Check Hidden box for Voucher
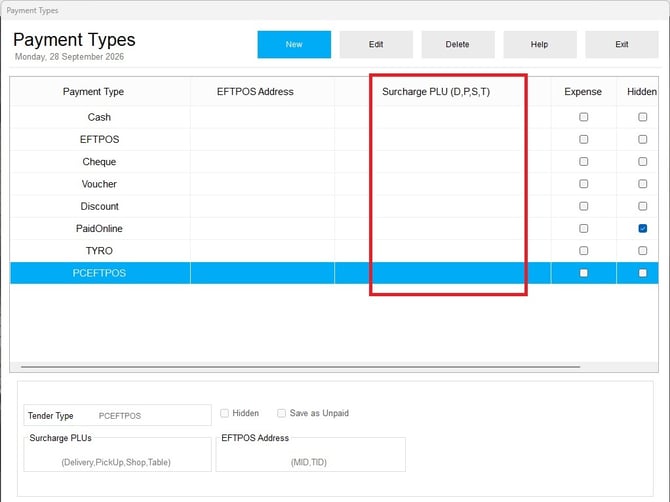Screen dimensions: 670x502 (x=642, y=184)
